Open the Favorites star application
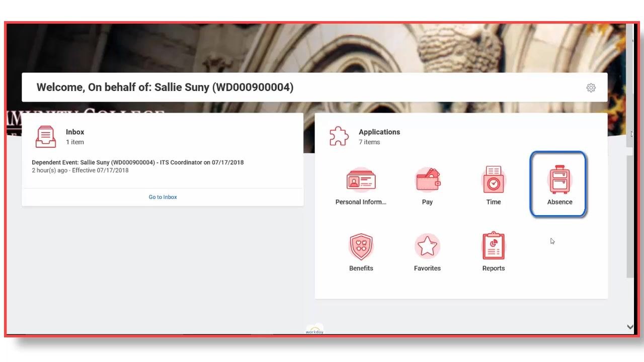 pos(427,252)
